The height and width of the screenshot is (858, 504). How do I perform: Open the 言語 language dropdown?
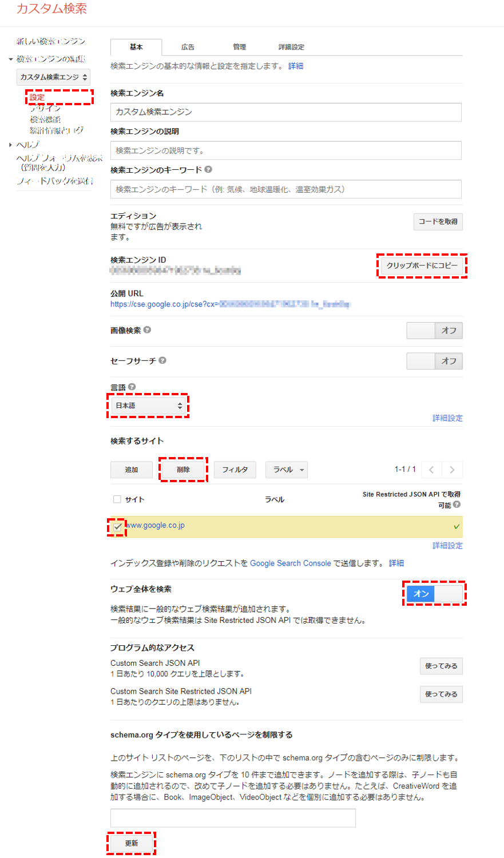(x=148, y=406)
